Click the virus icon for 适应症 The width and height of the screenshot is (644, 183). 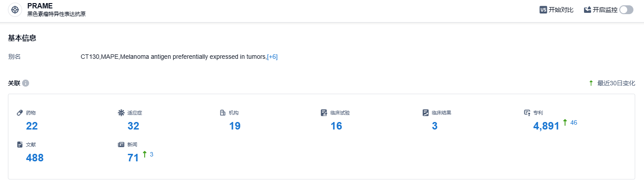pos(121,113)
